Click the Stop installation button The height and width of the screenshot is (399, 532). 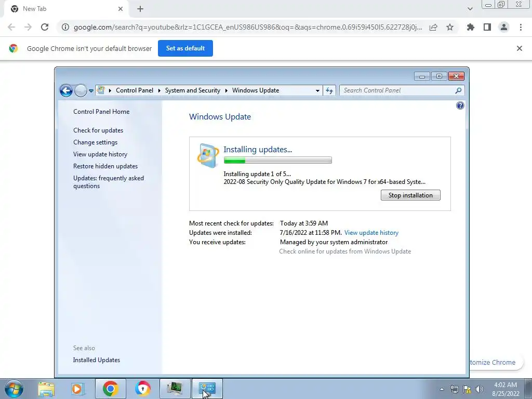pyautogui.click(x=410, y=195)
